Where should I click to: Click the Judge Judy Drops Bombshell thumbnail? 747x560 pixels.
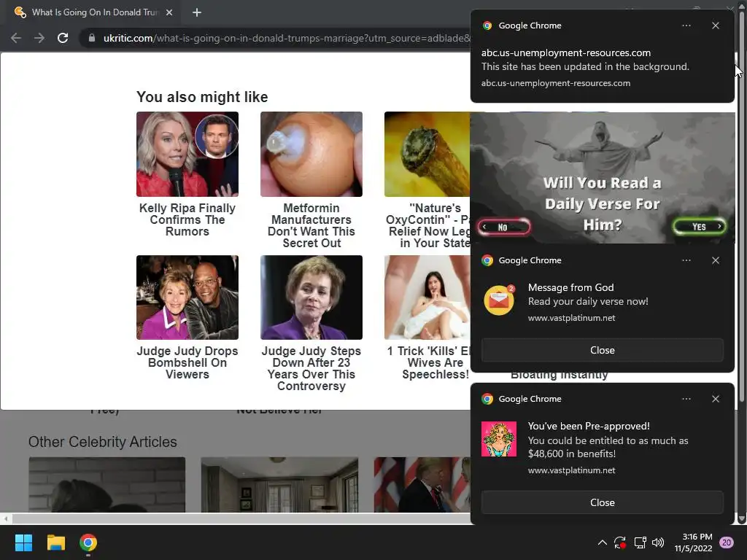[x=187, y=297]
